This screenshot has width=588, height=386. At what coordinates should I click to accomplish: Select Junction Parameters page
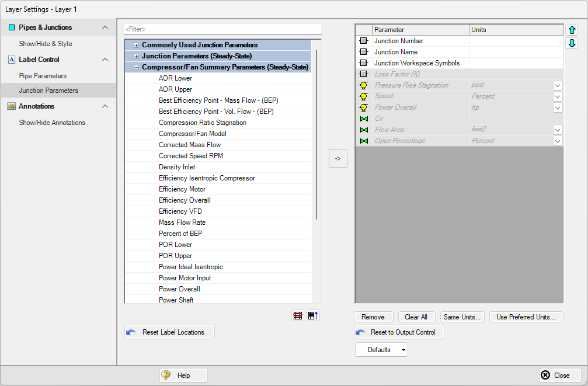[58, 91]
